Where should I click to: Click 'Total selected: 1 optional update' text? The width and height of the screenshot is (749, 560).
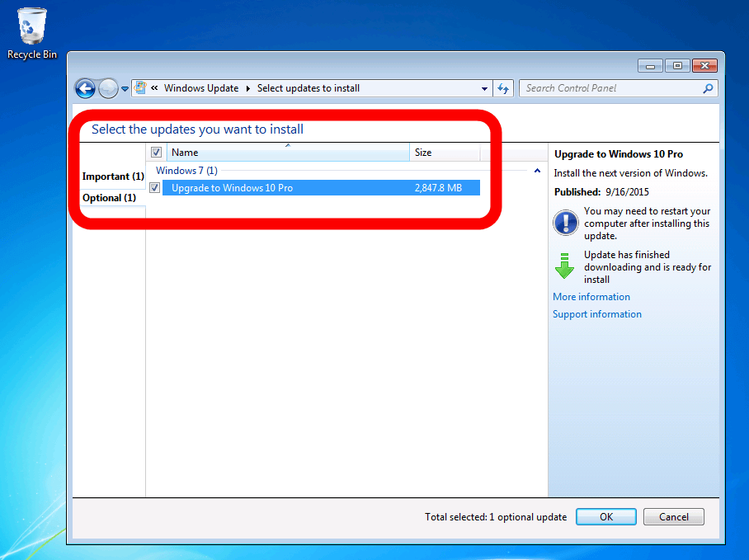[496, 517]
